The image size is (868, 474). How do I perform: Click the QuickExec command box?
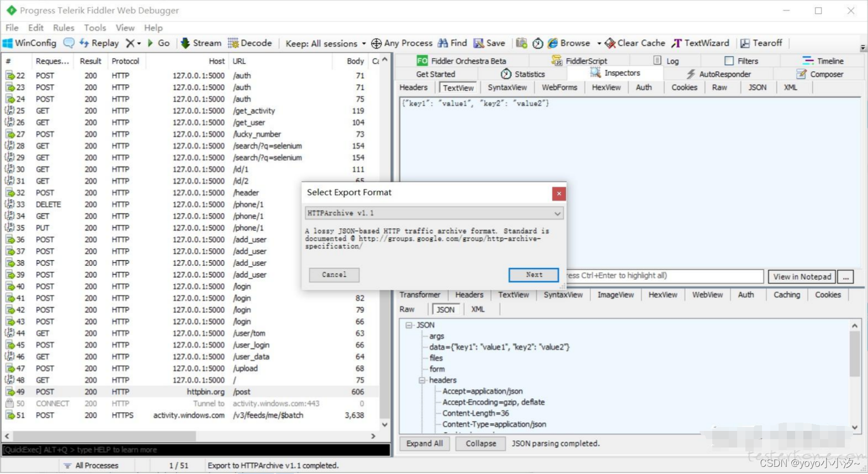pos(196,450)
